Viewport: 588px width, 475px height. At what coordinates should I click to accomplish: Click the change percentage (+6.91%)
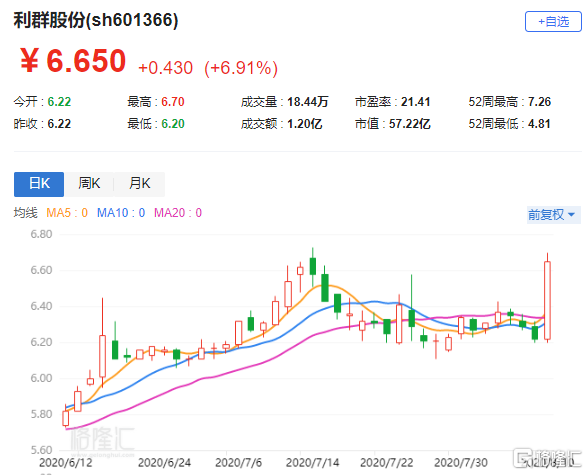(241, 68)
